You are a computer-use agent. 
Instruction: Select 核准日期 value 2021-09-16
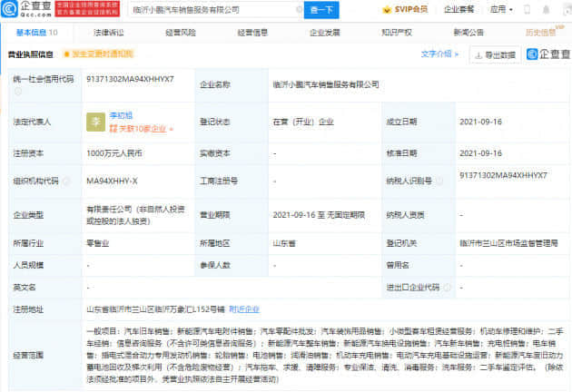tap(481, 153)
